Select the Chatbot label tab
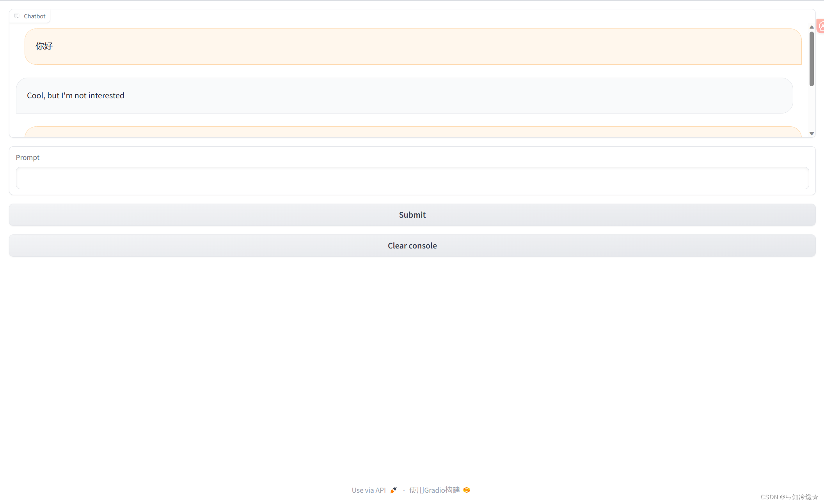 tap(34, 16)
